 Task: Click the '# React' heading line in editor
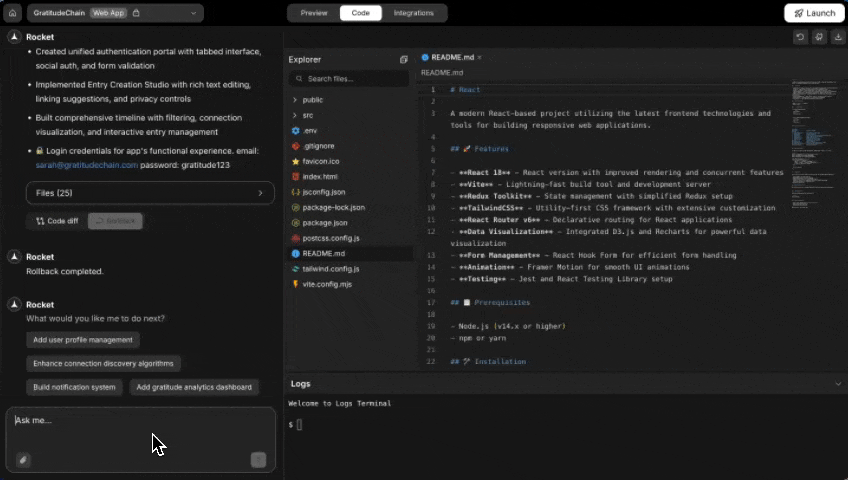coord(465,90)
